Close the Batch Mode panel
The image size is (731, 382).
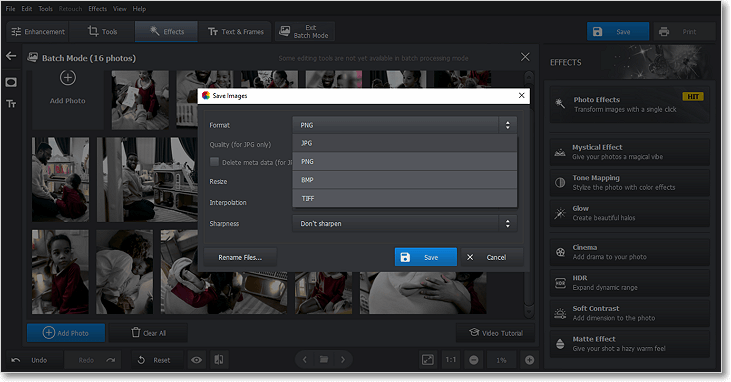pos(525,57)
